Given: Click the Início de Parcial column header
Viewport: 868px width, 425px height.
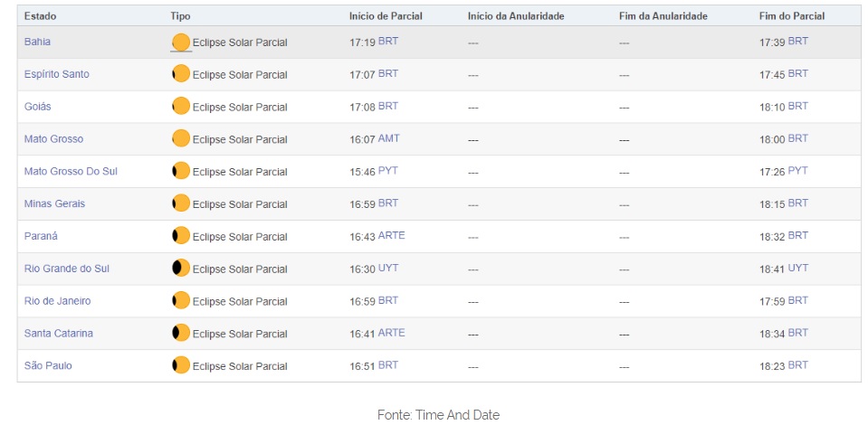Looking at the screenshot, I should (386, 16).
